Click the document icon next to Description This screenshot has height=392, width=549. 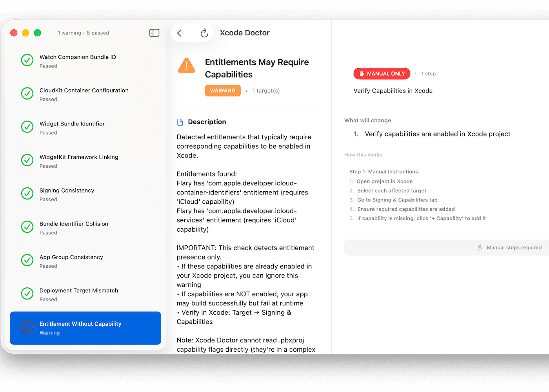point(180,122)
